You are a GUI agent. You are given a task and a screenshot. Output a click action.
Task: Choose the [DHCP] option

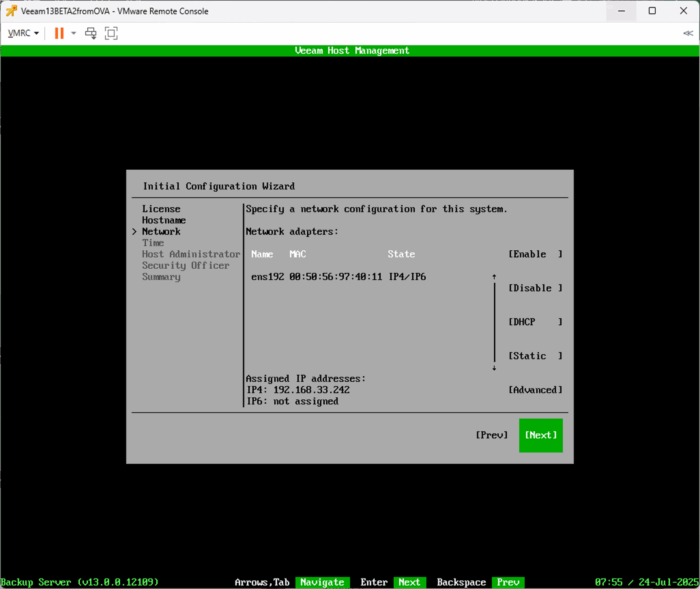coord(535,322)
